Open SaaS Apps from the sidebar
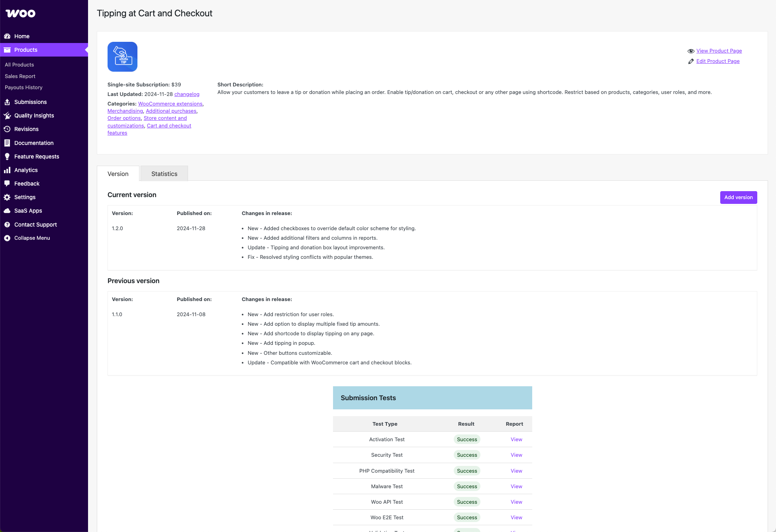The width and height of the screenshot is (776, 532). 28,211
